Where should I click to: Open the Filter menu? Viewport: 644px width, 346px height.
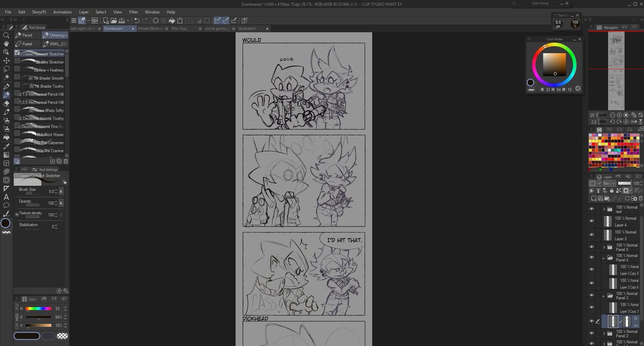(x=134, y=11)
